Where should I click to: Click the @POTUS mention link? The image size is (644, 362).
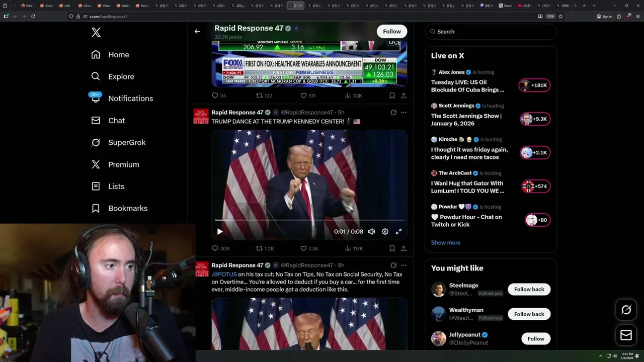(225, 275)
